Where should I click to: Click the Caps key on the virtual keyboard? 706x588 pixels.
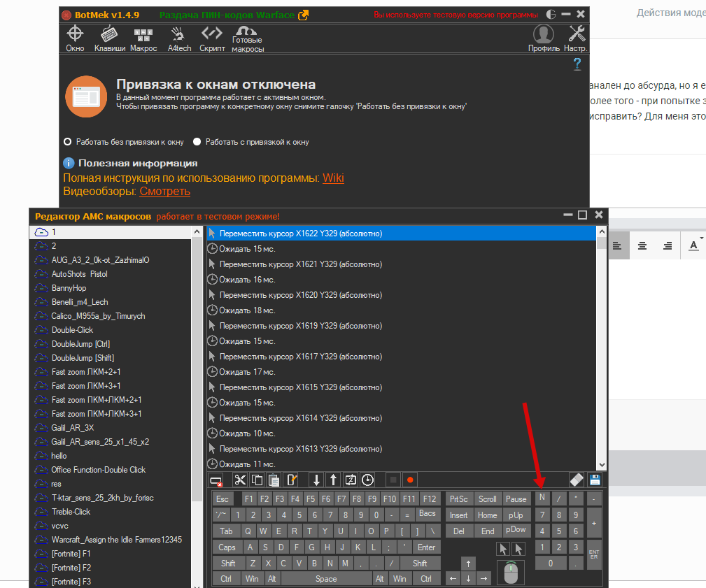[x=227, y=547]
